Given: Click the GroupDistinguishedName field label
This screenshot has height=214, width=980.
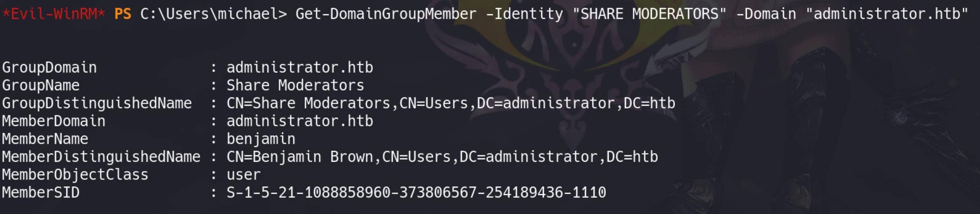Looking at the screenshot, I should pos(97,103).
